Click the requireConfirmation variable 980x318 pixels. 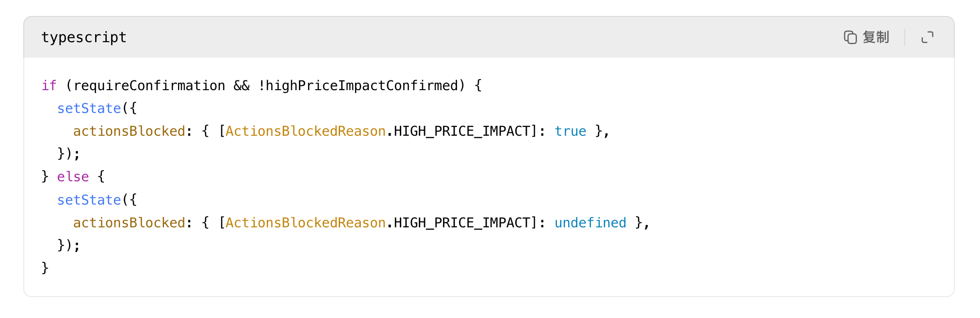(149, 86)
